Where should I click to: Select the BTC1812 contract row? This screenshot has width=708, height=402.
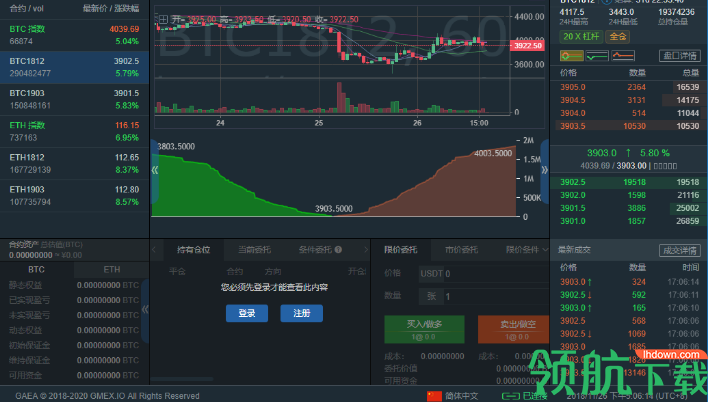click(75, 67)
